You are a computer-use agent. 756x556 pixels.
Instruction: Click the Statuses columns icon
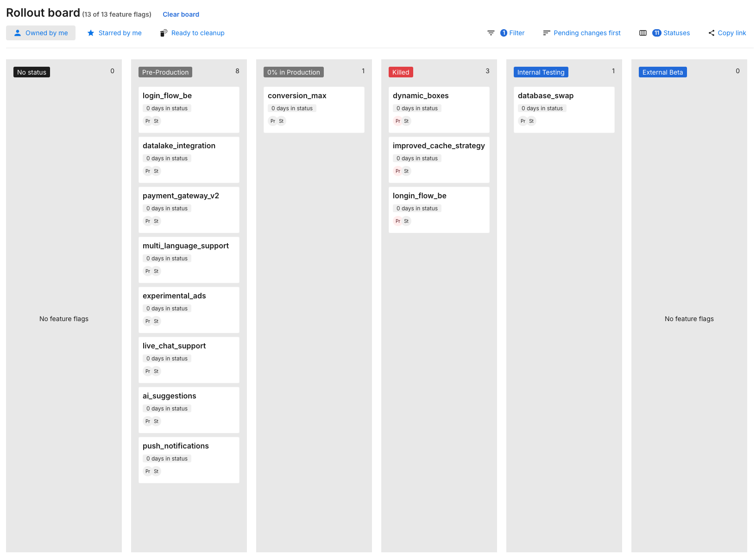[x=643, y=33]
